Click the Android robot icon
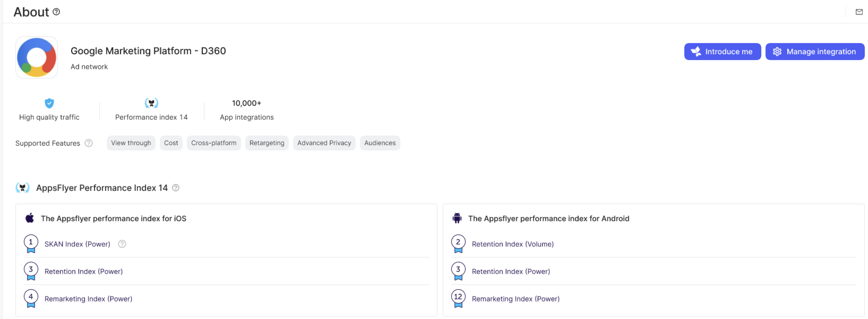The height and width of the screenshot is (319, 868). [x=457, y=218]
